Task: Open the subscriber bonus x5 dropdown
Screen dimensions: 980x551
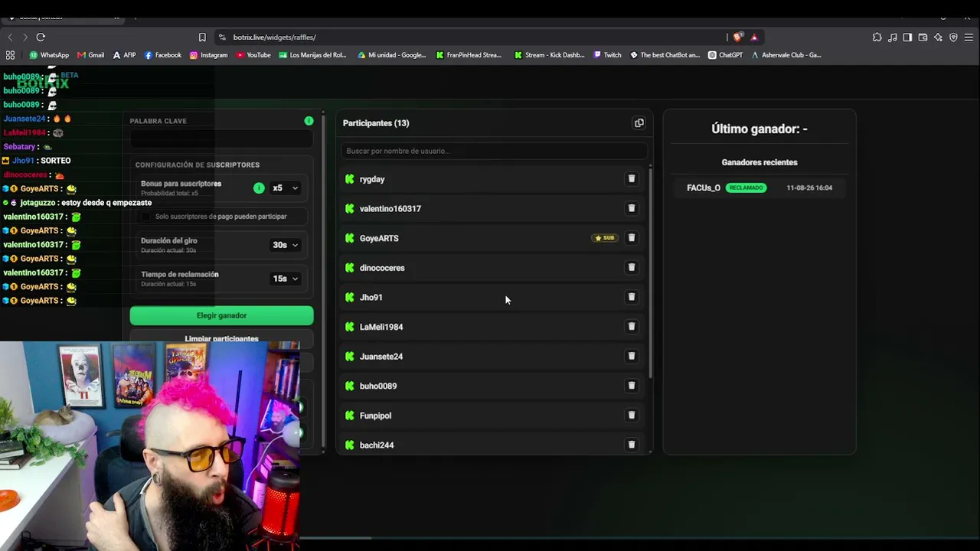Action: coord(286,188)
